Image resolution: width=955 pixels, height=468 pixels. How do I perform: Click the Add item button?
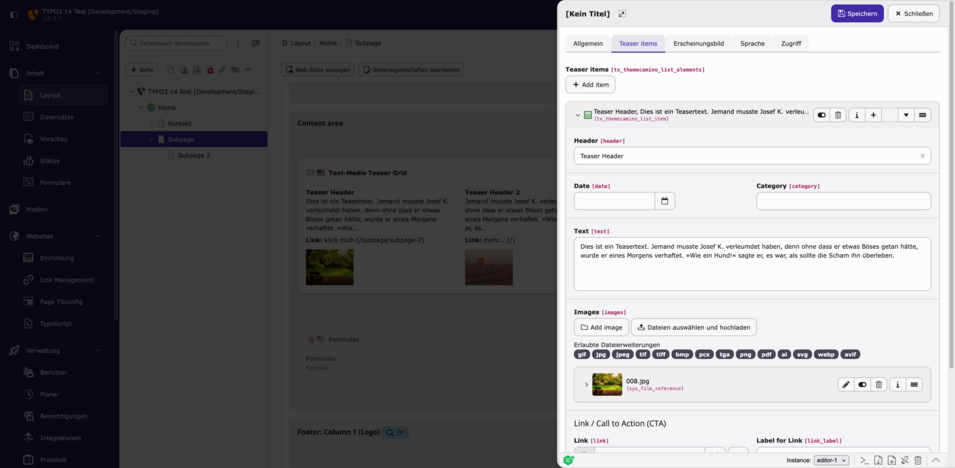point(590,85)
